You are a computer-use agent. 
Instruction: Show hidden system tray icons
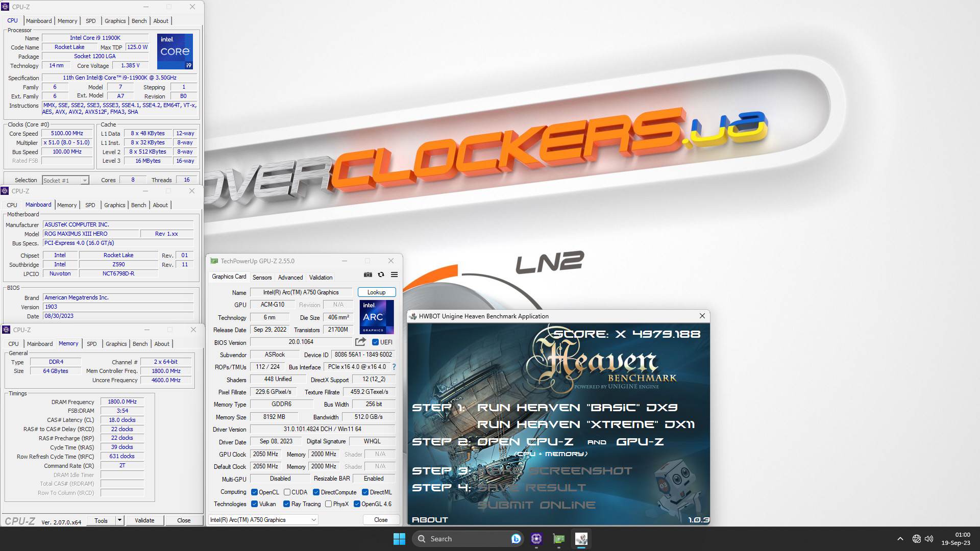(900, 539)
